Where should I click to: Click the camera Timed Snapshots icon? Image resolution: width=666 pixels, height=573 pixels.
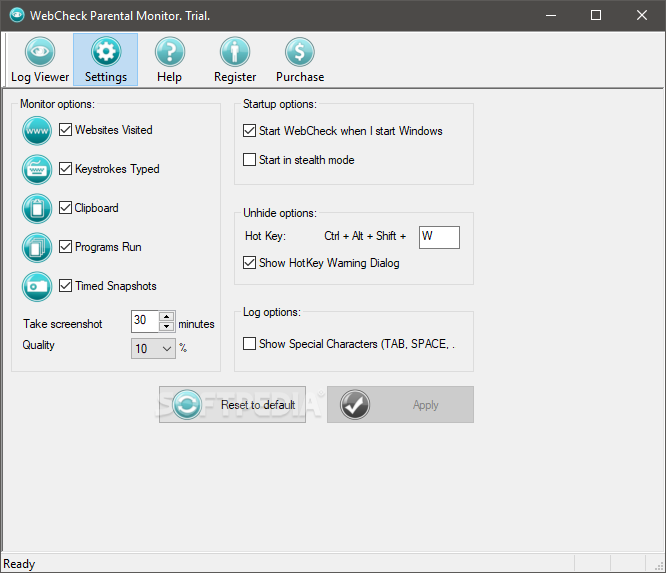pyautogui.click(x=37, y=287)
